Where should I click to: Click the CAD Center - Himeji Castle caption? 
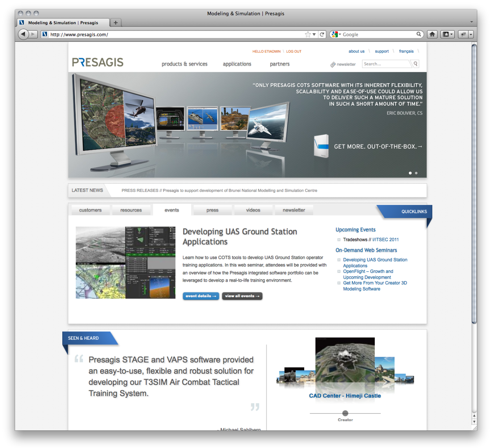(345, 396)
